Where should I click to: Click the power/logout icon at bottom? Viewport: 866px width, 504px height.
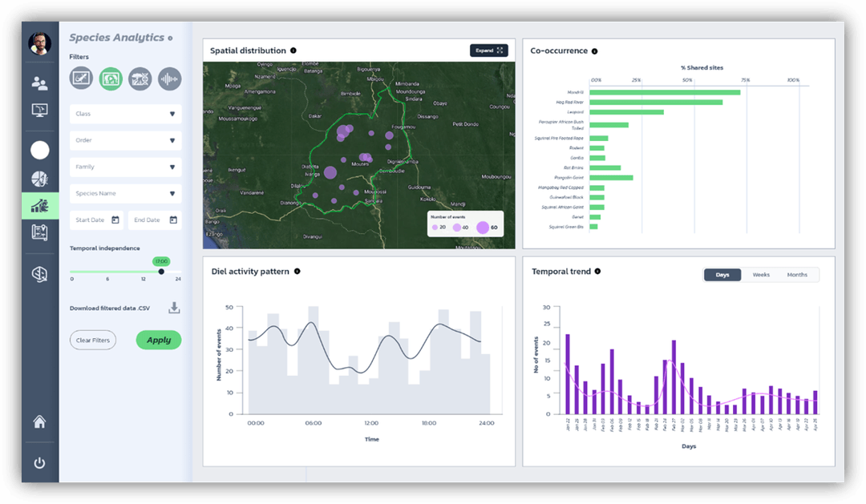(39, 463)
